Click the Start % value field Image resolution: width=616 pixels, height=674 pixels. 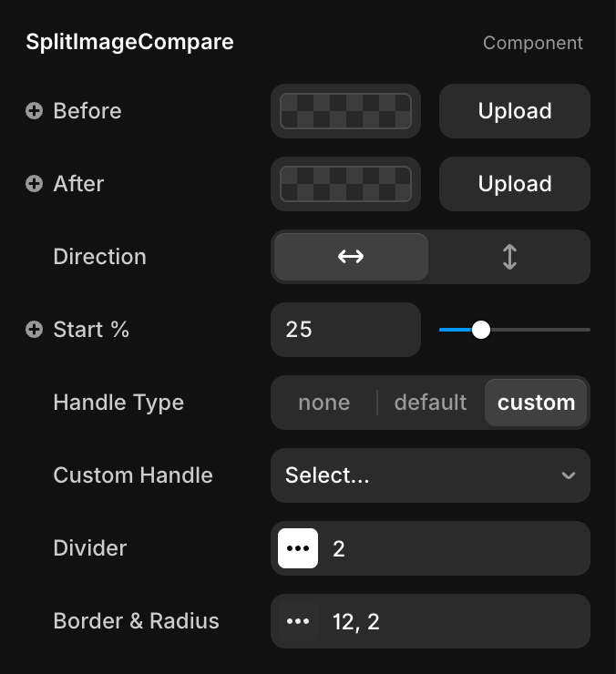346,330
